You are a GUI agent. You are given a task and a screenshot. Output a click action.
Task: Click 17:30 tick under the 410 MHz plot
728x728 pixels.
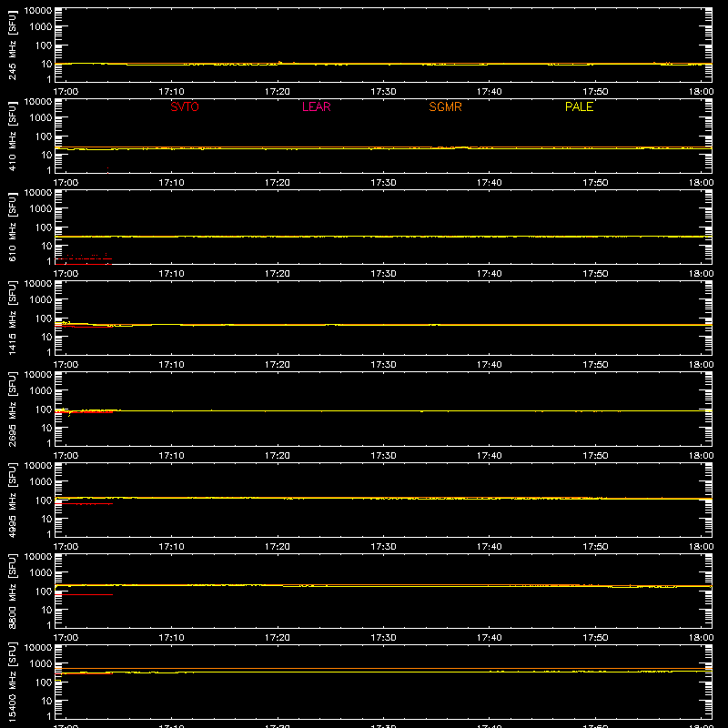click(383, 183)
